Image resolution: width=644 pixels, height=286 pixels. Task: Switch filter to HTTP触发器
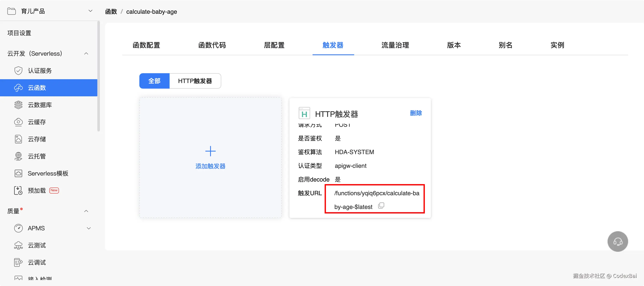pos(195,81)
